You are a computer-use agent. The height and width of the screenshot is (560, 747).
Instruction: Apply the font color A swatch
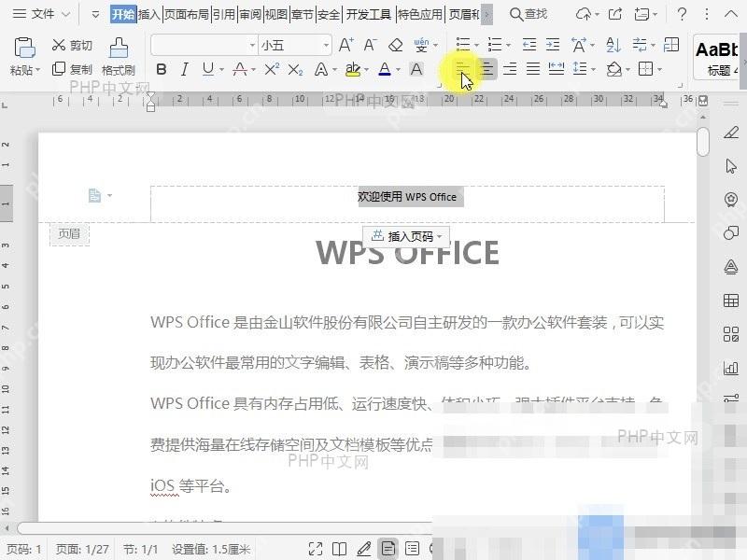[385, 69]
